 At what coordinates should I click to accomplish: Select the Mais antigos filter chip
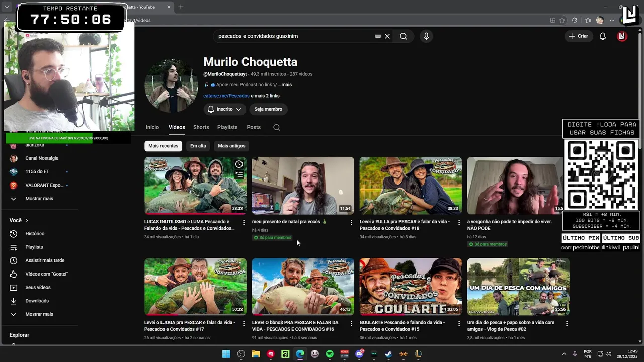[x=231, y=146]
